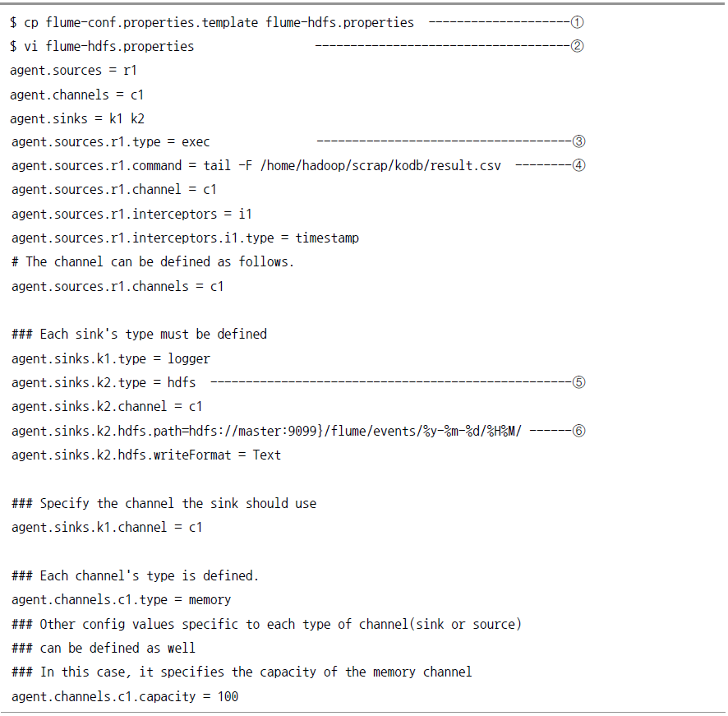Click the 'Each sink's type must be defined' comment
Screen dimensions: 728x716
tap(140, 335)
